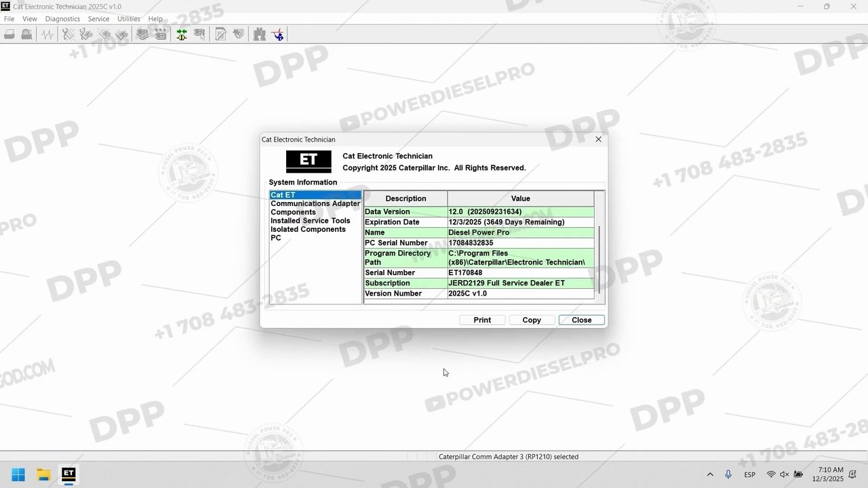This screenshot has height=488, width=868.
Task: Open Active Diagnostic Codes stethoscope icon
Action: point(68,34)
